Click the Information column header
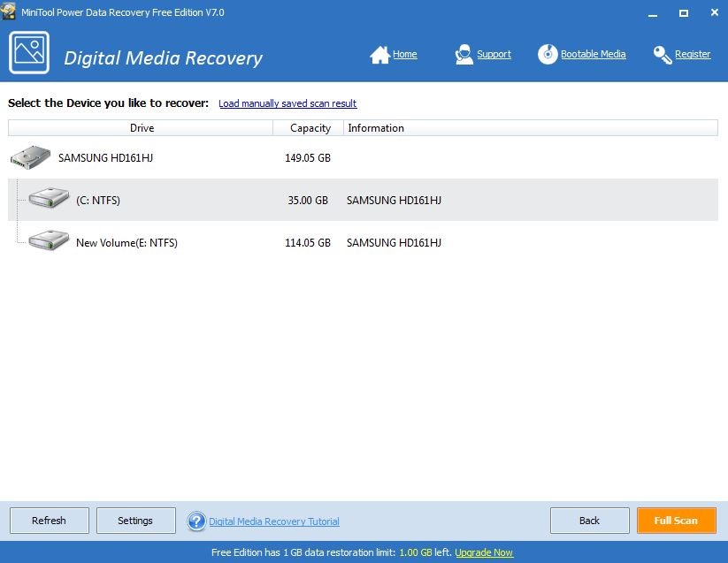 [531, 128]
